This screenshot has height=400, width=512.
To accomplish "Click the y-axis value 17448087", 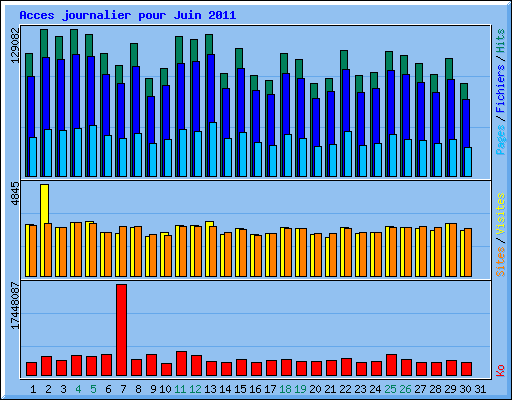I will [15, 306].
